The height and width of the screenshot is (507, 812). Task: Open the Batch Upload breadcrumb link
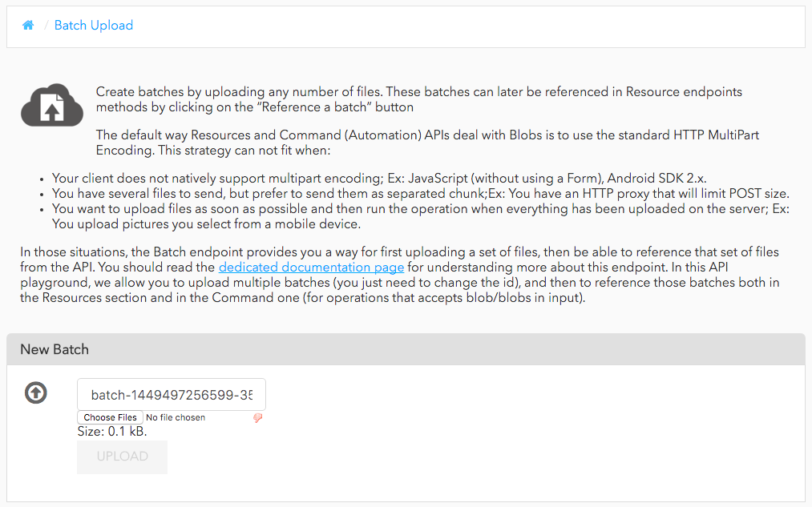pos(94,26)
